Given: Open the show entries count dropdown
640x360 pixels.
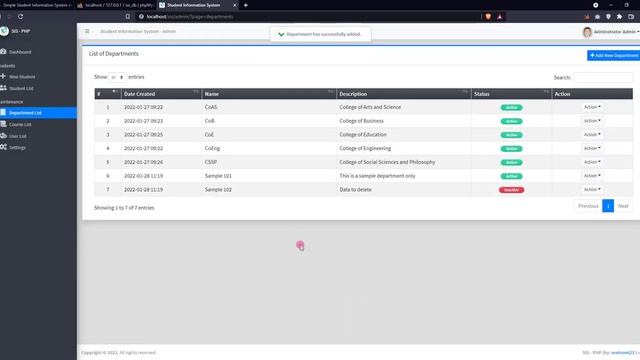Looking at the screenshot, I should (x=118, y=77).
